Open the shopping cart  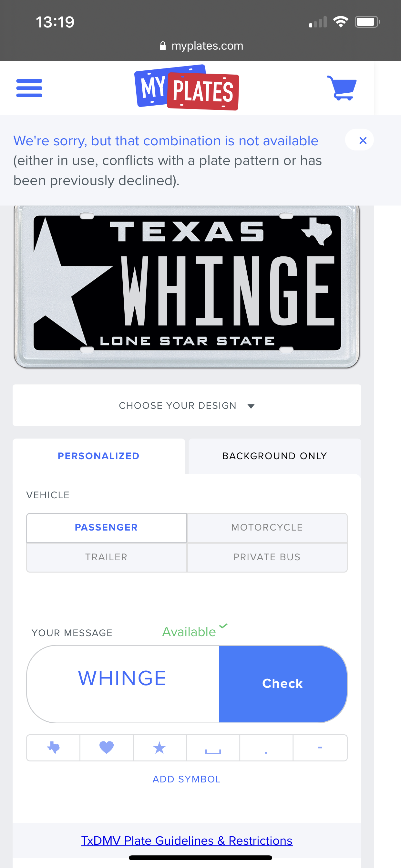click(342, 88)
